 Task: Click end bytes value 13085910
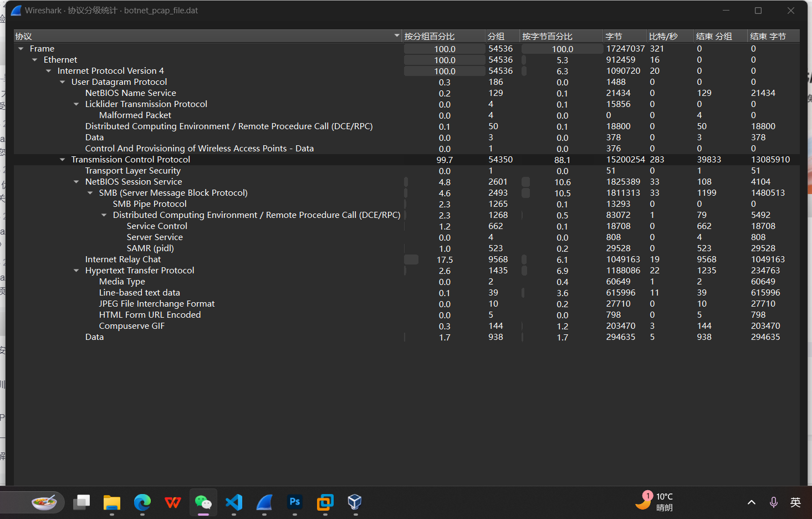(770, 160)
